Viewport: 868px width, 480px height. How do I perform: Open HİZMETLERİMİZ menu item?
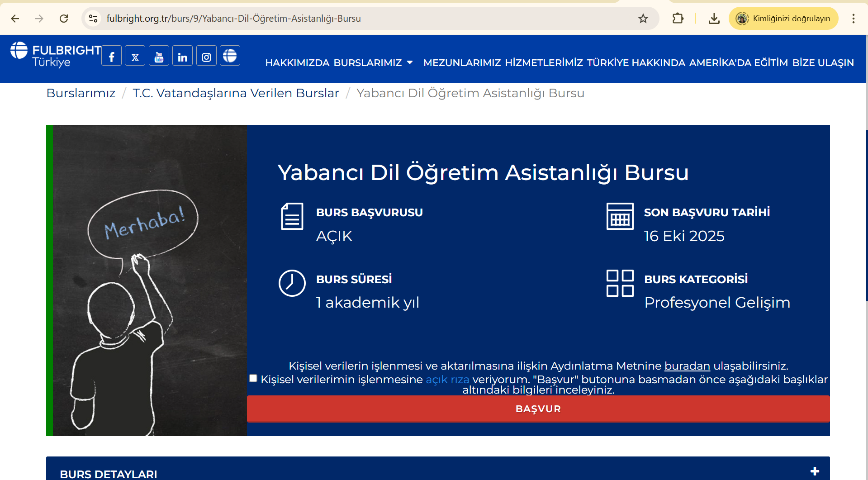pos(544,63)
